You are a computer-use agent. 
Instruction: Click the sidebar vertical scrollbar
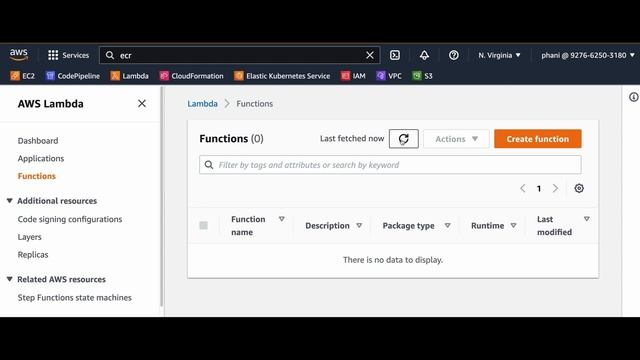click(162, 196)
